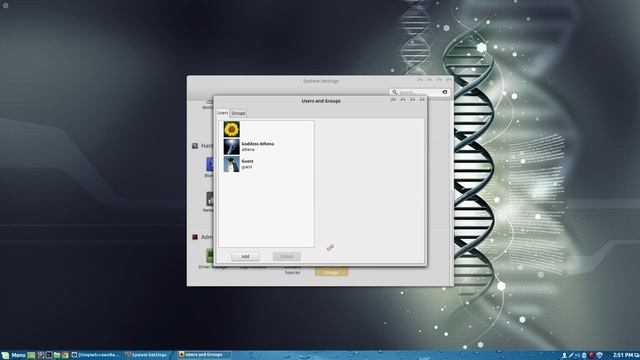Clear the System Settings search box
640x360 pixels.
point(445,92)
